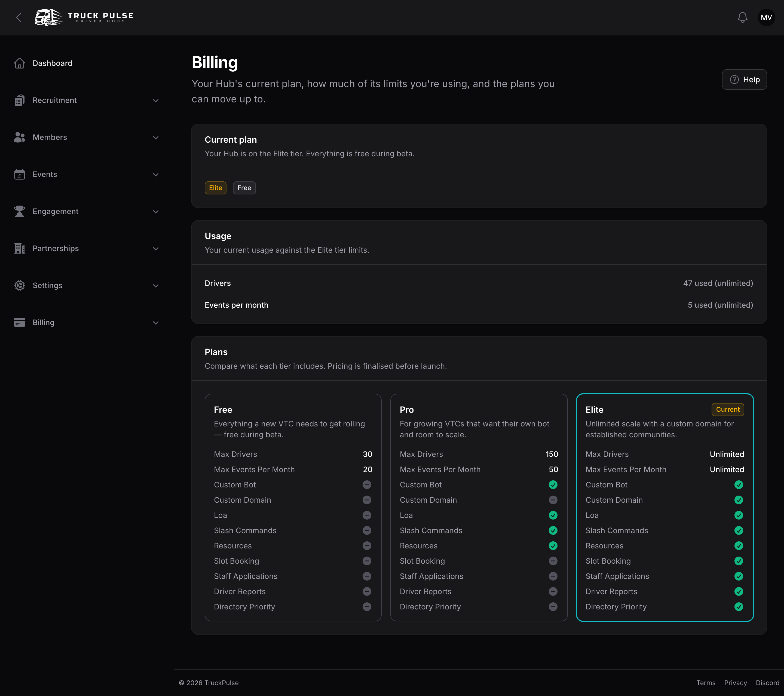Screen dimensions: 784x696
Task: Open the Help button
Action: coord(744,80)
